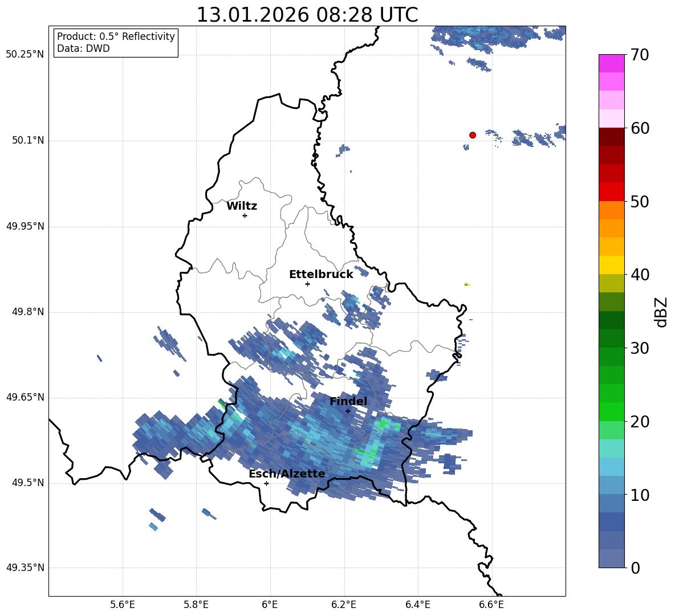Click the yellow colorbar segment above 40

(611, 265)
